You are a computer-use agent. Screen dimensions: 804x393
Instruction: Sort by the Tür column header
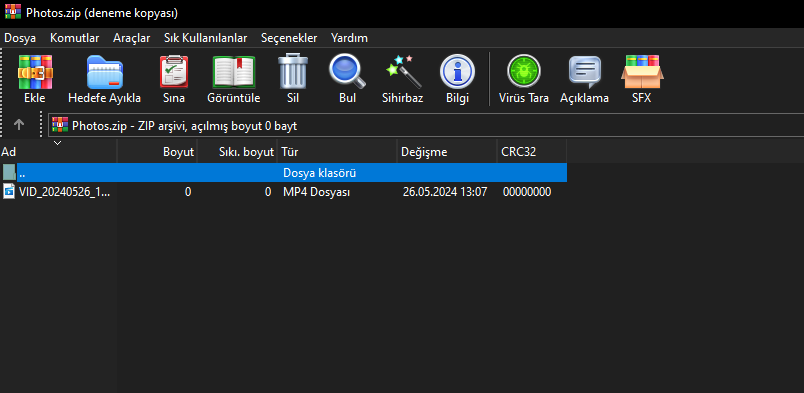pyautogui.click(x=337, y=152)
